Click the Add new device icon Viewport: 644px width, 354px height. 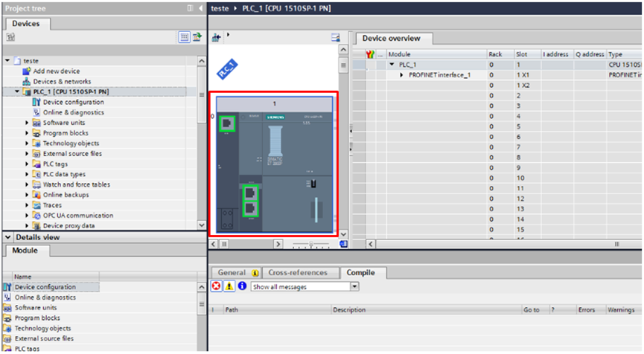[x=27, y=71]
